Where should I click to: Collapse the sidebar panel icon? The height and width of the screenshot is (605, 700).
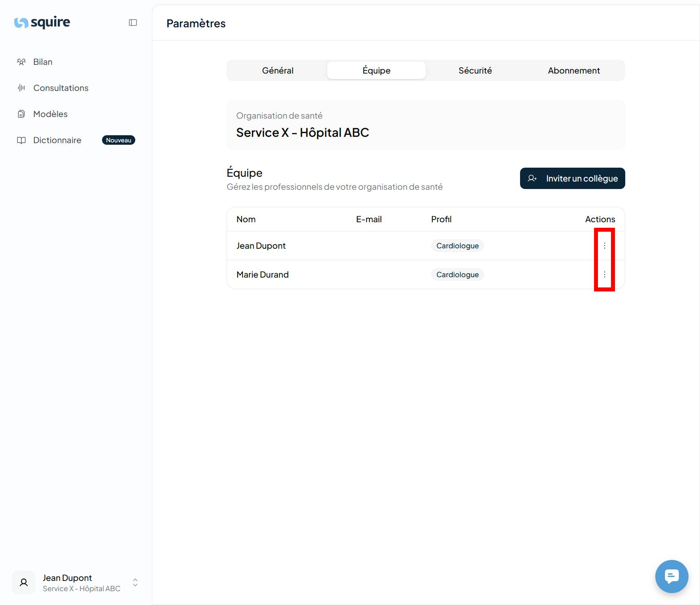133,23
